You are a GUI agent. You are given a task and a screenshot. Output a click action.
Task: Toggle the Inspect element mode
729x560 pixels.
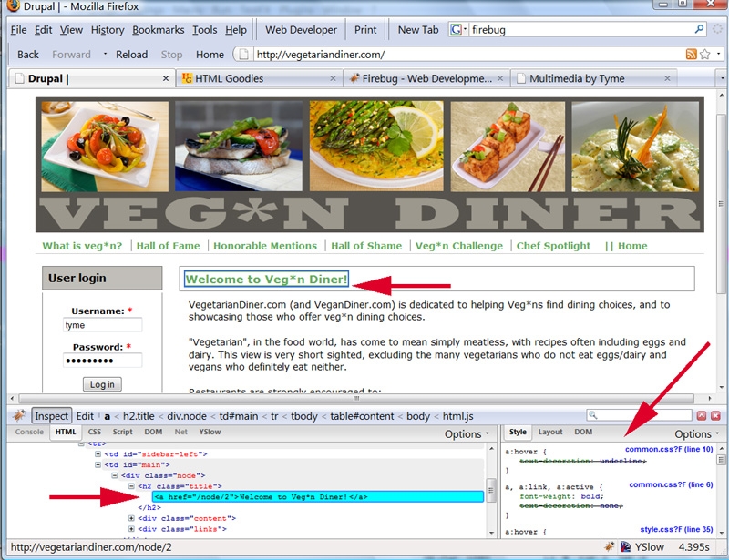(x=51, y=416)
